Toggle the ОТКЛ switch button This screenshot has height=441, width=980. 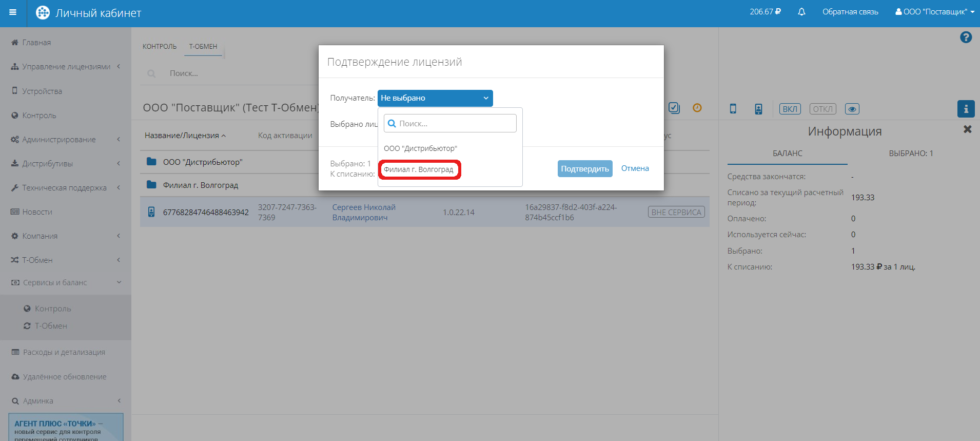click(822, 109)
